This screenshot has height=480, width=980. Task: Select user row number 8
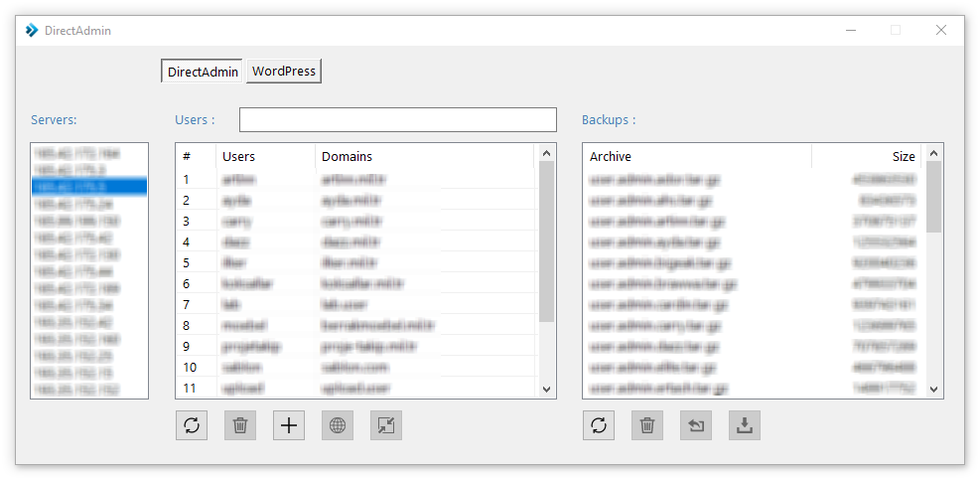355,325
